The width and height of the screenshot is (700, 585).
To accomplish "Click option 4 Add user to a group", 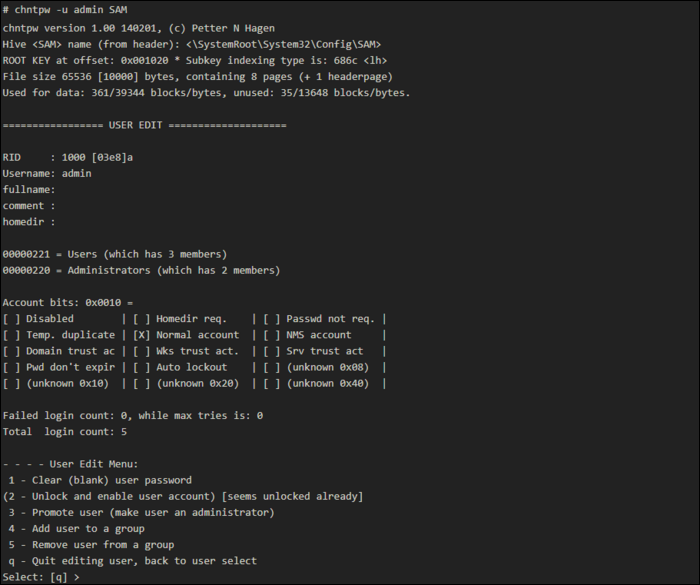I will click(x=76, y=529).
